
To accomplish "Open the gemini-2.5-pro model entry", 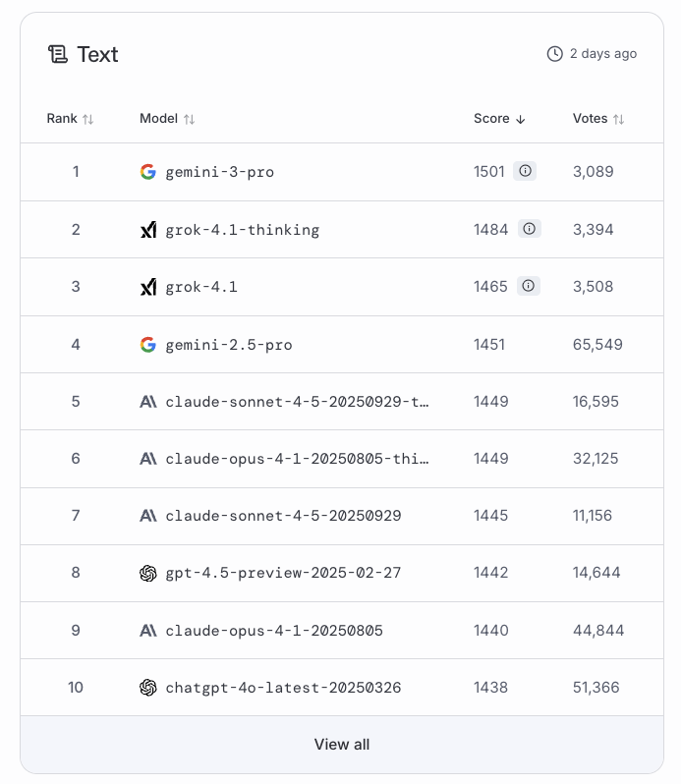I will (229, 345).
